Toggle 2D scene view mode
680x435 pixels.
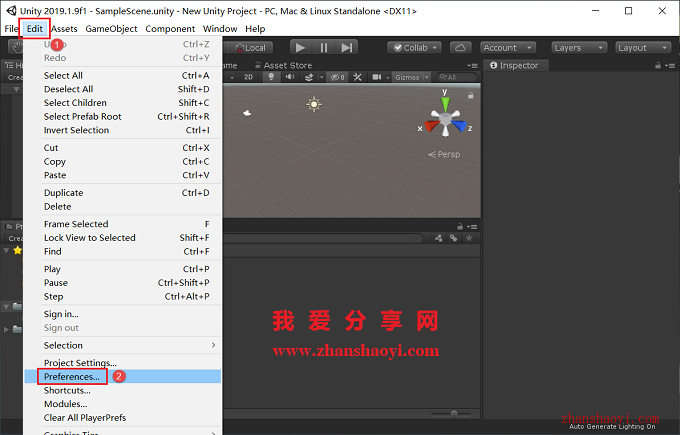[x=248, y=77]
